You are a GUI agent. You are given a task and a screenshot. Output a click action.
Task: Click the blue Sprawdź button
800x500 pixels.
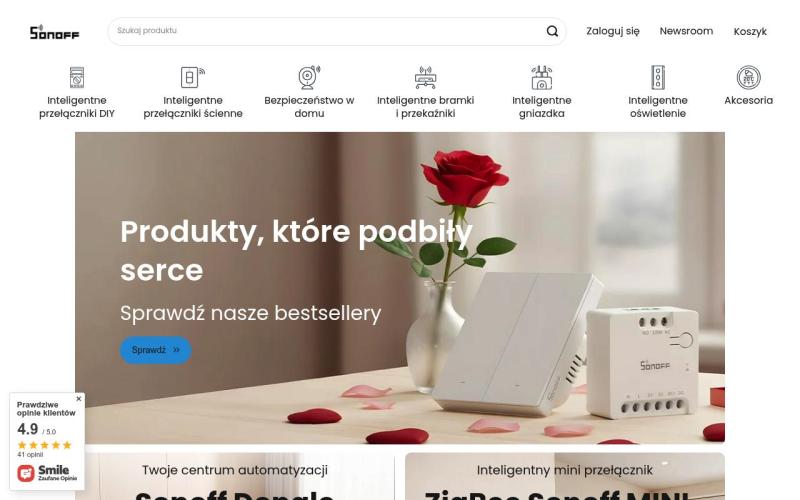pos(156,350)
